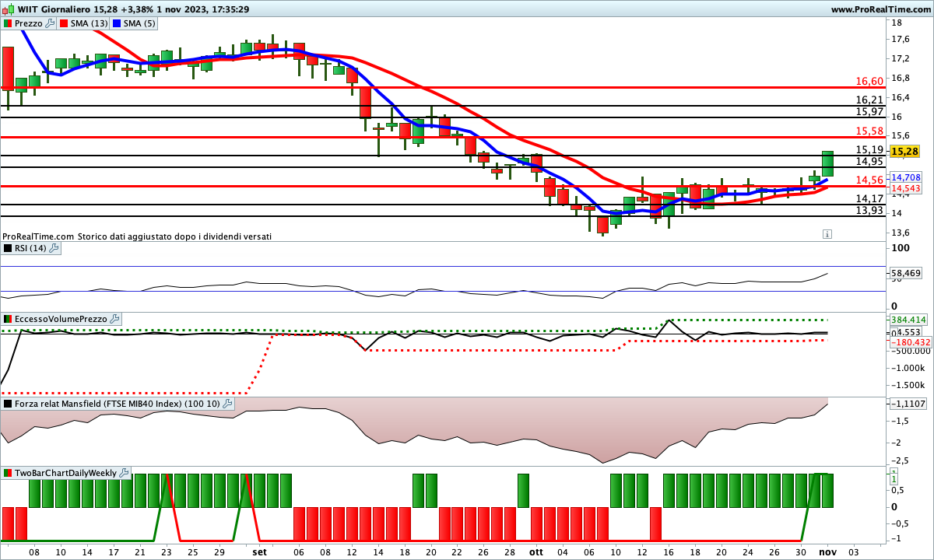Image resolution: width=934 pixels, height=560 pixels.
Task: Select the EccessoVolumePrezzo panel label
Action: [x=61, y=319]
